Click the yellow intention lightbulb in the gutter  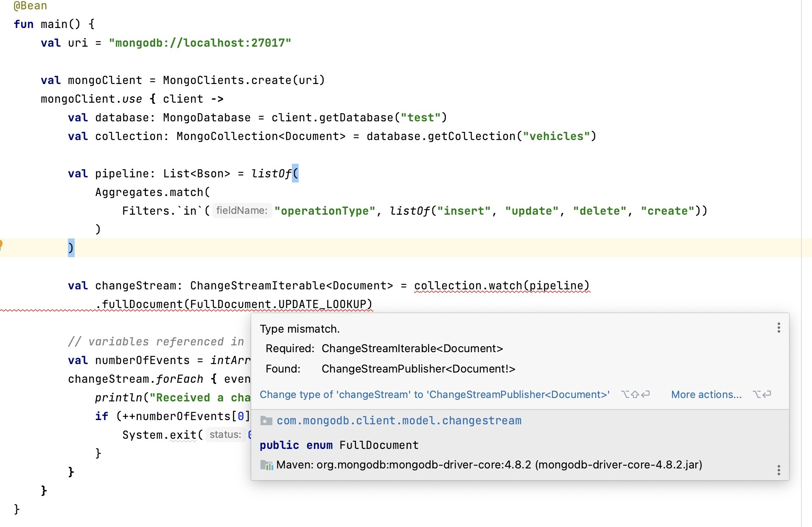coord(1,244)
